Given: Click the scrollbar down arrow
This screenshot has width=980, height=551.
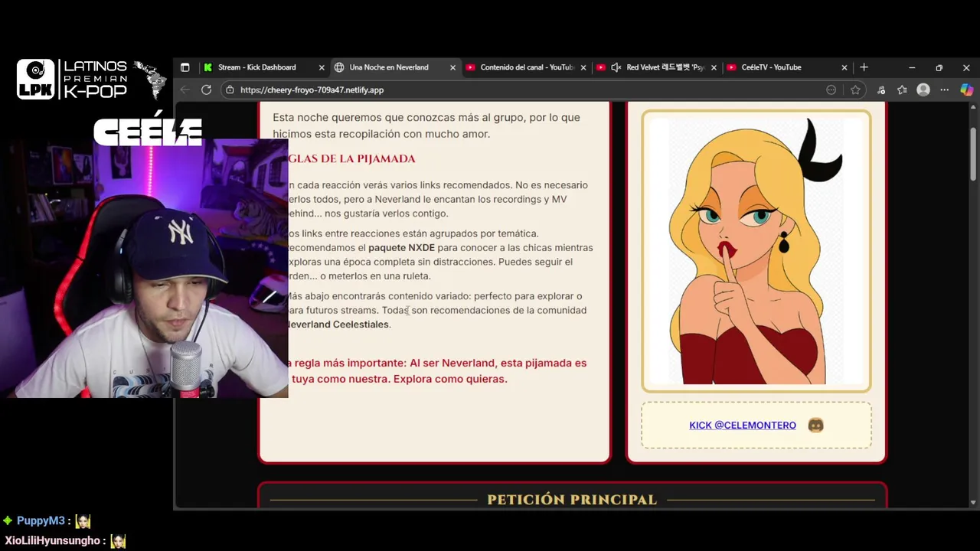Looking at the screenshot, I should (x=973, y=503).
